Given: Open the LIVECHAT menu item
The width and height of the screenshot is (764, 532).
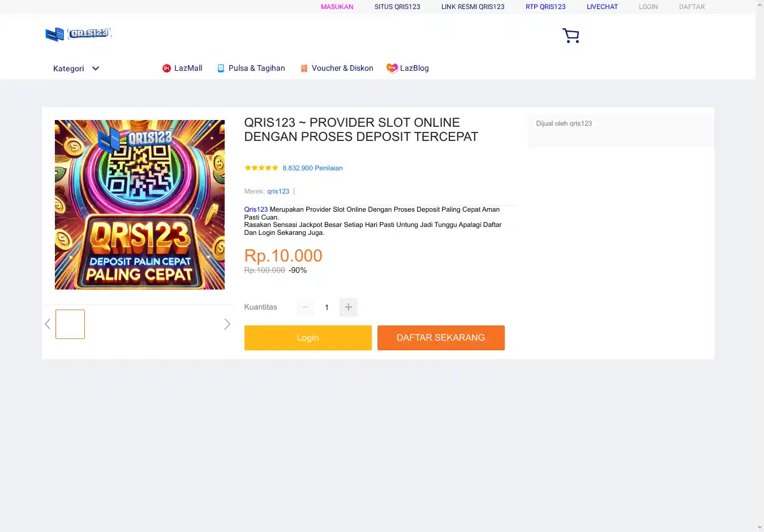Looking at the screenshot, I should pos(602,7).
